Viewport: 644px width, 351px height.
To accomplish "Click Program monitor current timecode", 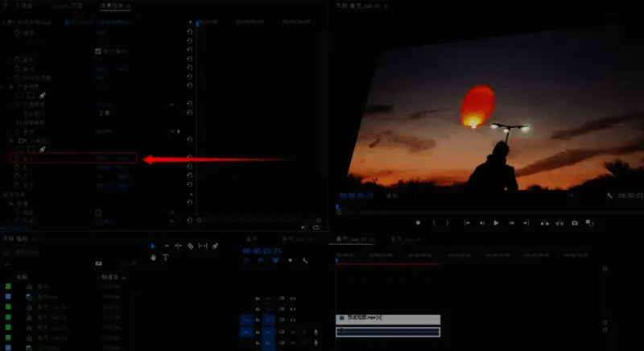I will tap(357, 196).
